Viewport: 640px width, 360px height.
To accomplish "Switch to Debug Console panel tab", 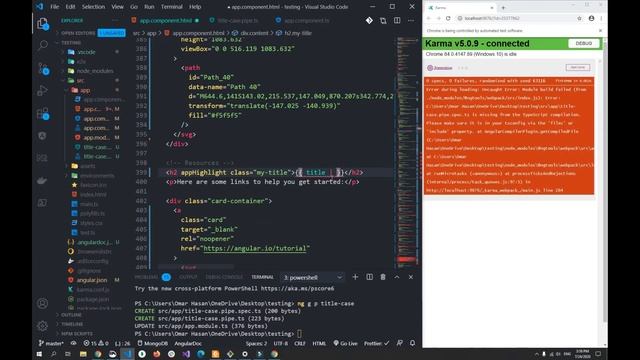I will pos(224,277).
